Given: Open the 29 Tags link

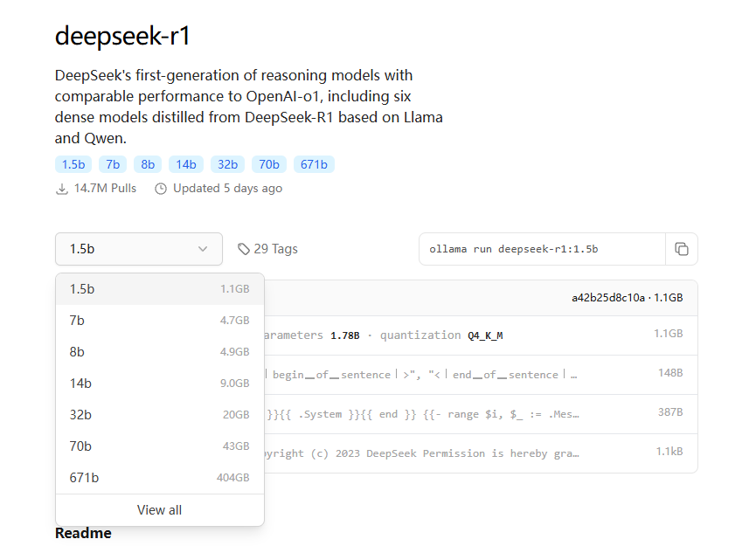Looking at the screenshot, I should 274,249.
